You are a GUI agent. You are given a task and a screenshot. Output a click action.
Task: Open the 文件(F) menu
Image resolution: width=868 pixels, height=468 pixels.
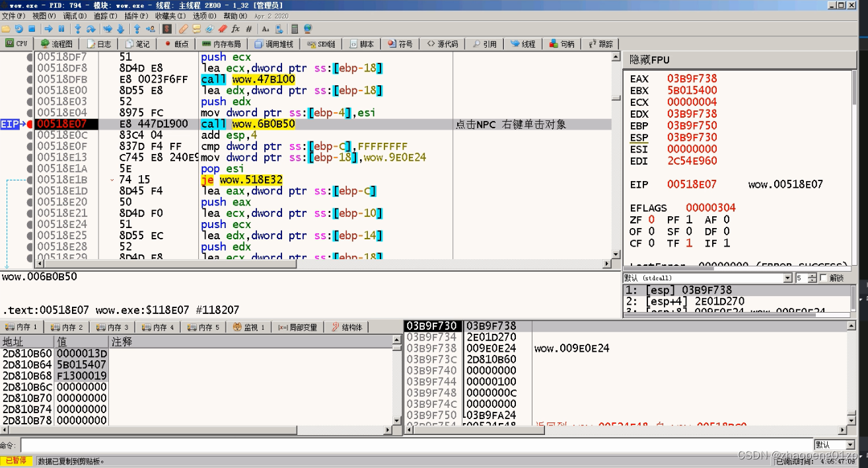point(13,16)
